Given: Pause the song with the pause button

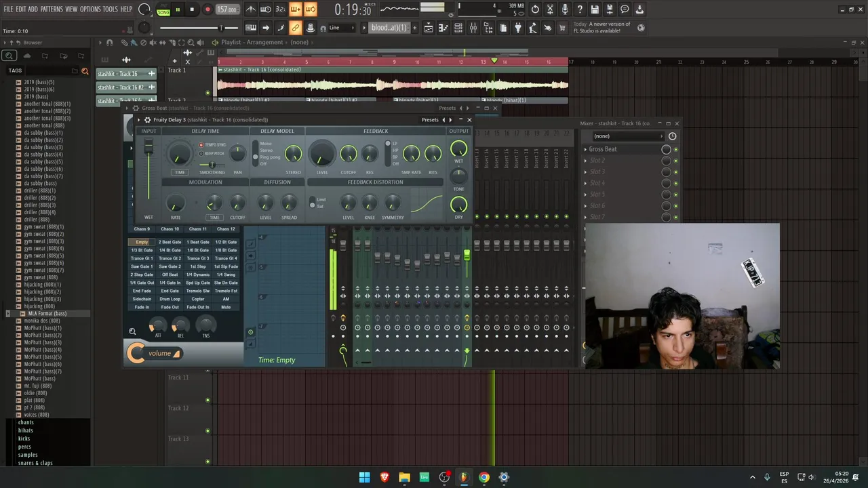Looking at the screenshot, I should [x=178, y=9].
